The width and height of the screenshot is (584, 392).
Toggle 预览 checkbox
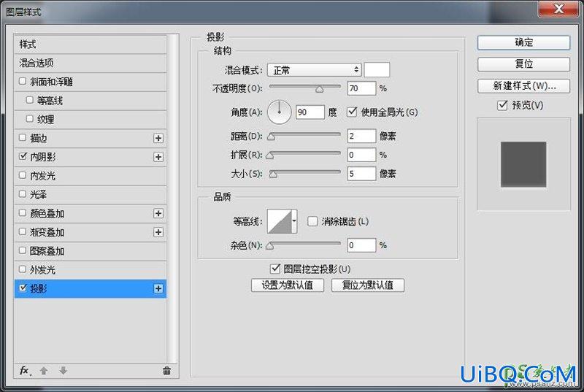point(502,105)
